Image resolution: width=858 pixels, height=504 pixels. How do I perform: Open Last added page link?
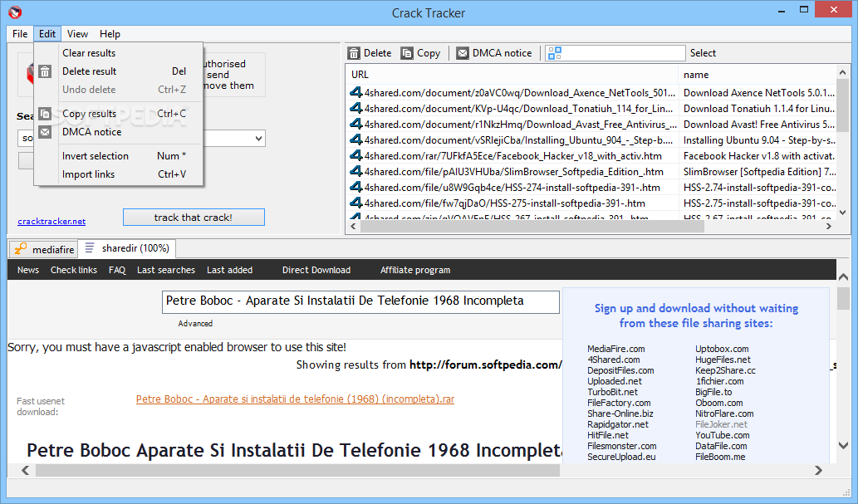coord(230,270)
